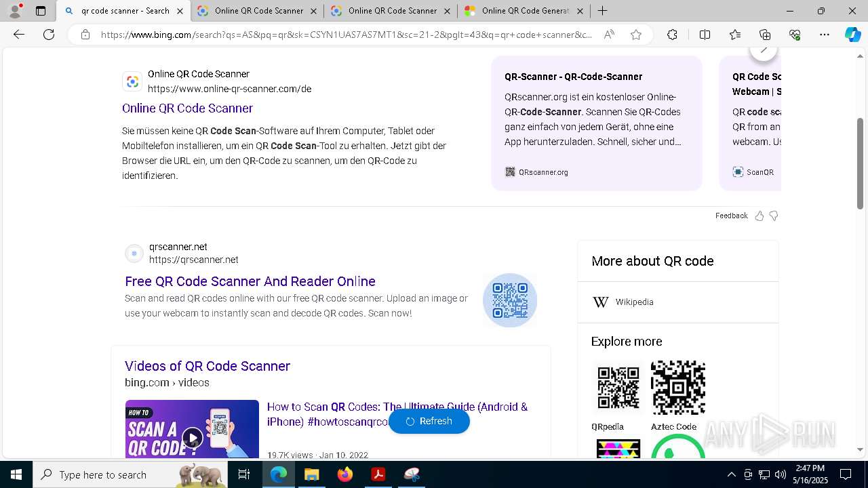868x488 pixels.
Task: Open the Windows Start menu
Action: click(16, 474)
